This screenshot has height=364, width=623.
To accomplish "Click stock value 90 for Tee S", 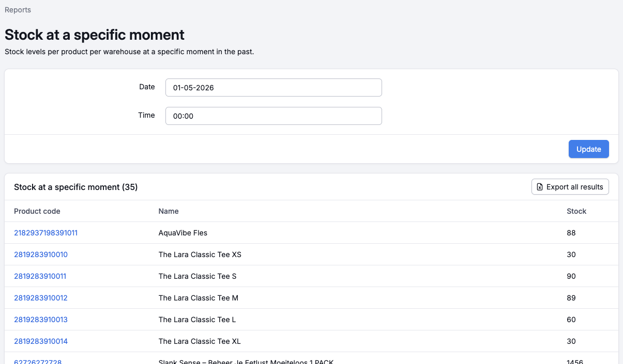I will 571,276.
